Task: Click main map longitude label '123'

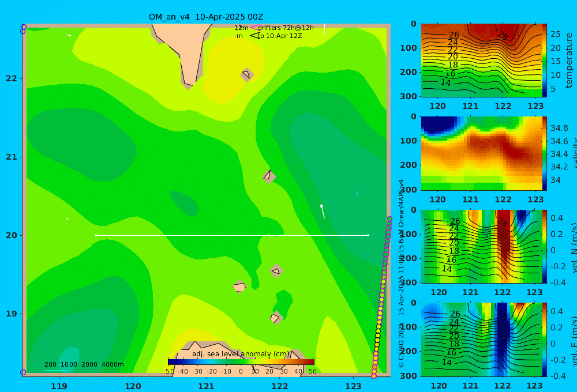Action: (353, 386)
